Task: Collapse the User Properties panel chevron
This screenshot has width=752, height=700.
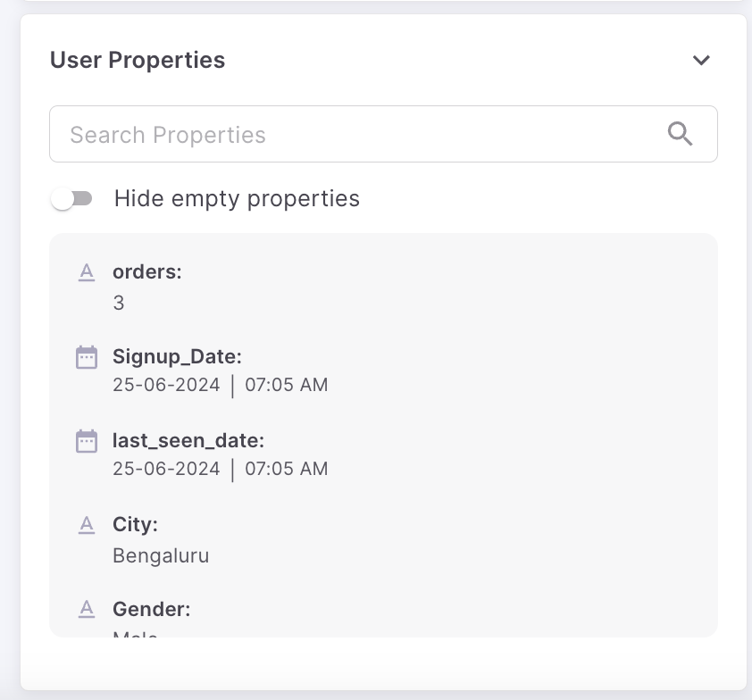Action: click(701, 61)
